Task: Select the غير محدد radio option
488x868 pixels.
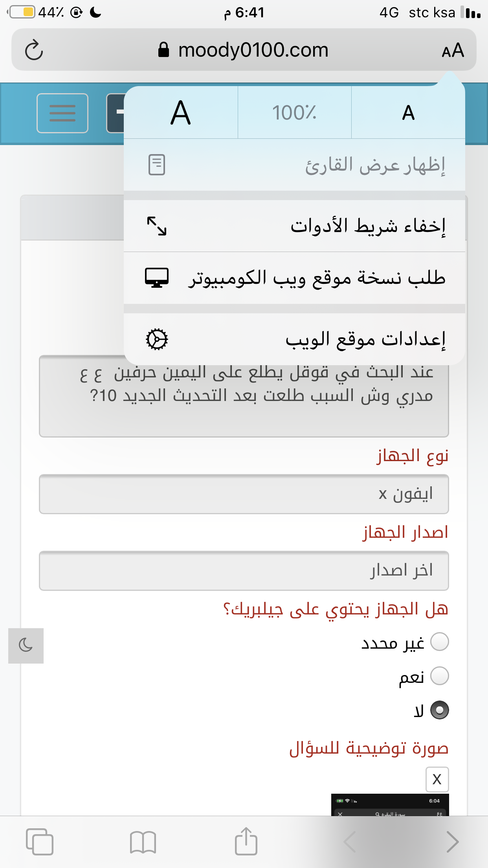Action: click(x=440, y=642)
